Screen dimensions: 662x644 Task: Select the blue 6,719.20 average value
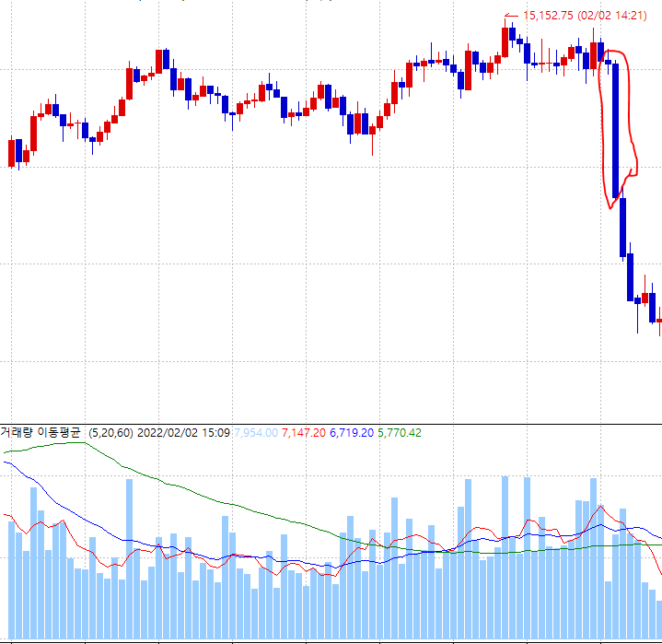pos(352,432)
